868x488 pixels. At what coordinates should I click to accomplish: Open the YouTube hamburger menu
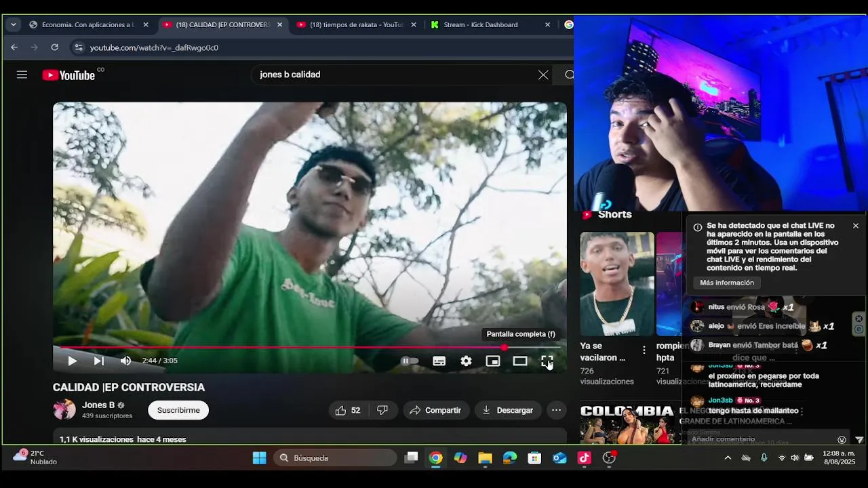pyautogui.click(x=22, y=75)
